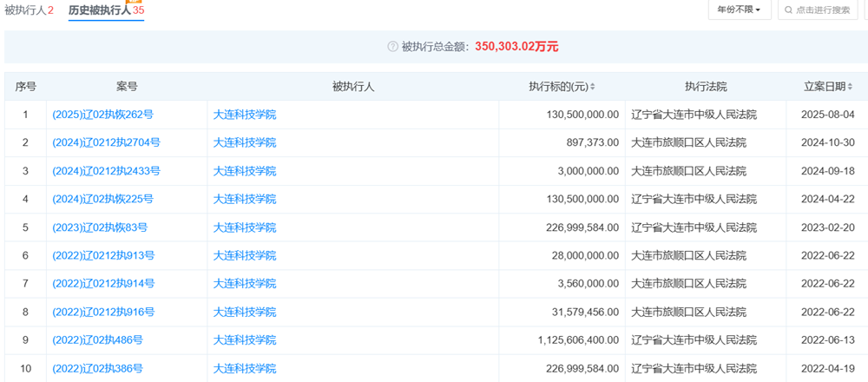Click the 案号 column header
The image size is (868, 382).
127,87
